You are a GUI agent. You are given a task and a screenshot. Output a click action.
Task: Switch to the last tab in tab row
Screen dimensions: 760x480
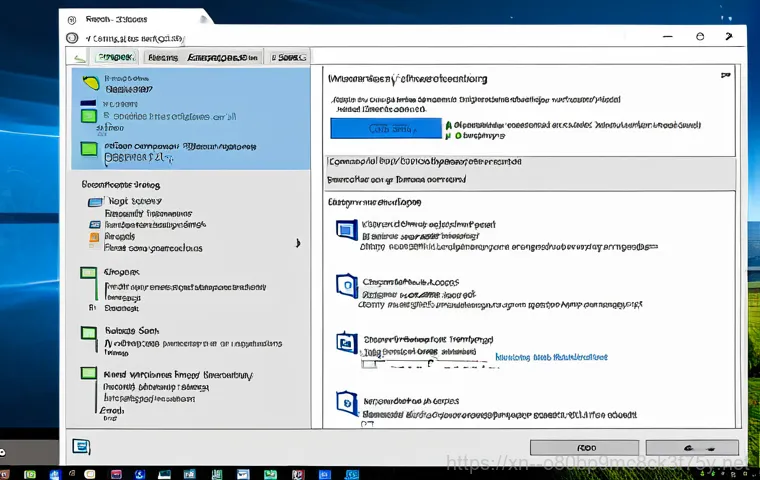(288, 57)
